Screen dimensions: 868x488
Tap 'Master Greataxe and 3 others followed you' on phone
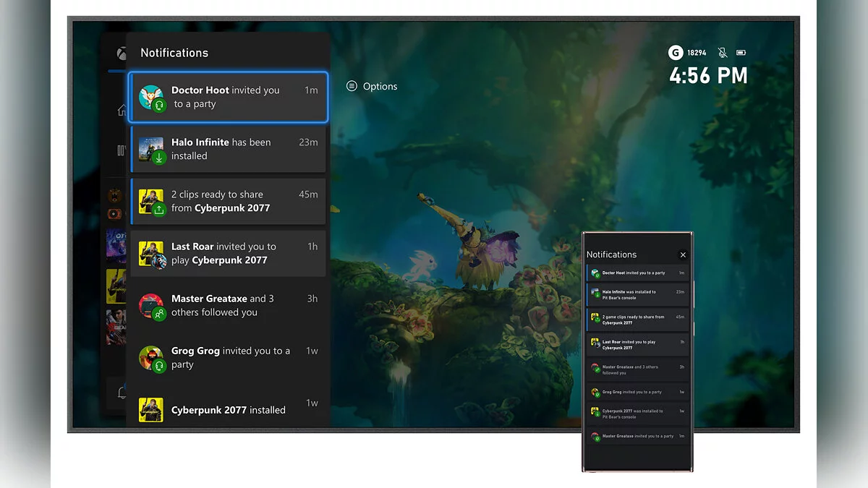638,369
